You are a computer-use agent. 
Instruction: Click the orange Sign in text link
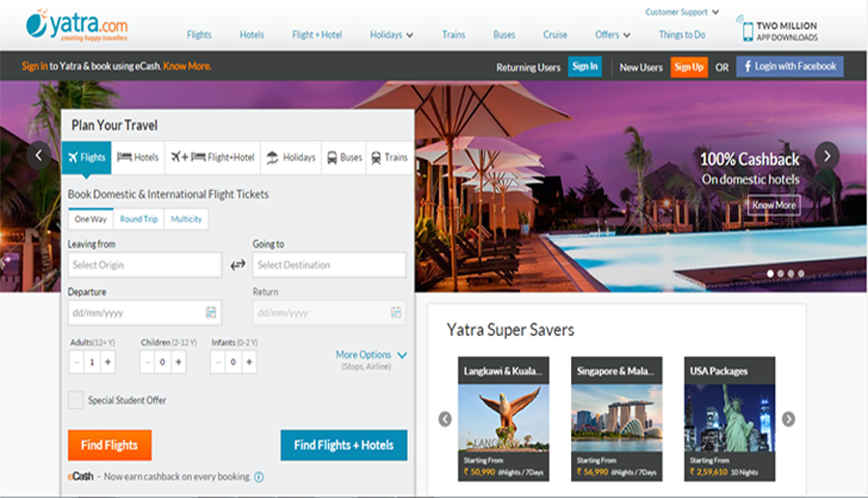pyautogui.click(x=35, y=66)
